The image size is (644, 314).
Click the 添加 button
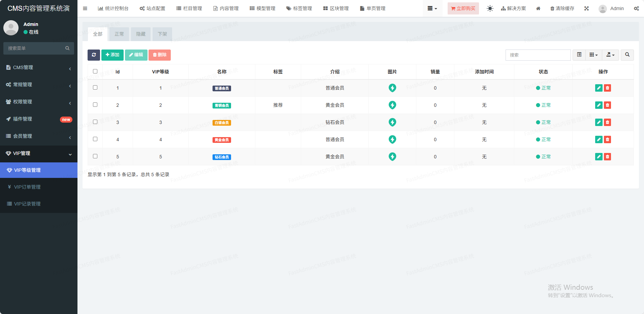coord(112,55)
